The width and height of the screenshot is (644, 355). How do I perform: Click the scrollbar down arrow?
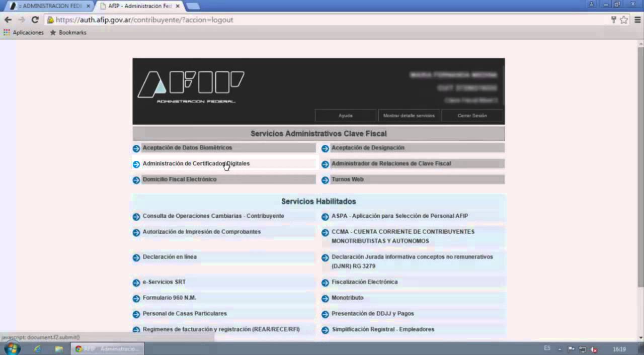[x=640, y=338]
